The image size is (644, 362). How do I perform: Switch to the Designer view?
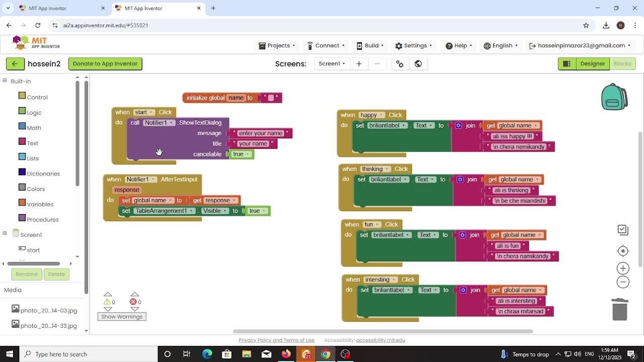tap(592, 64)
